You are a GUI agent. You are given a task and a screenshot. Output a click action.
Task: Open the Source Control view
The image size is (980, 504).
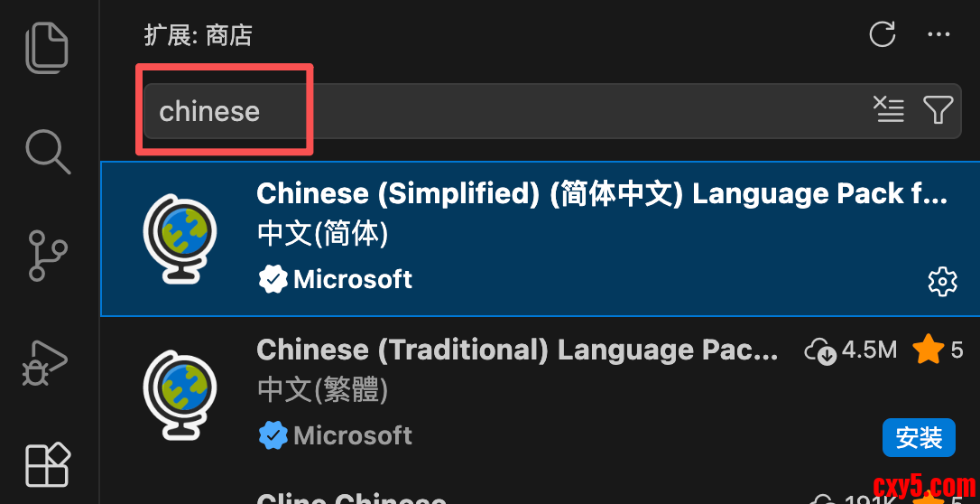pos(48,255)
